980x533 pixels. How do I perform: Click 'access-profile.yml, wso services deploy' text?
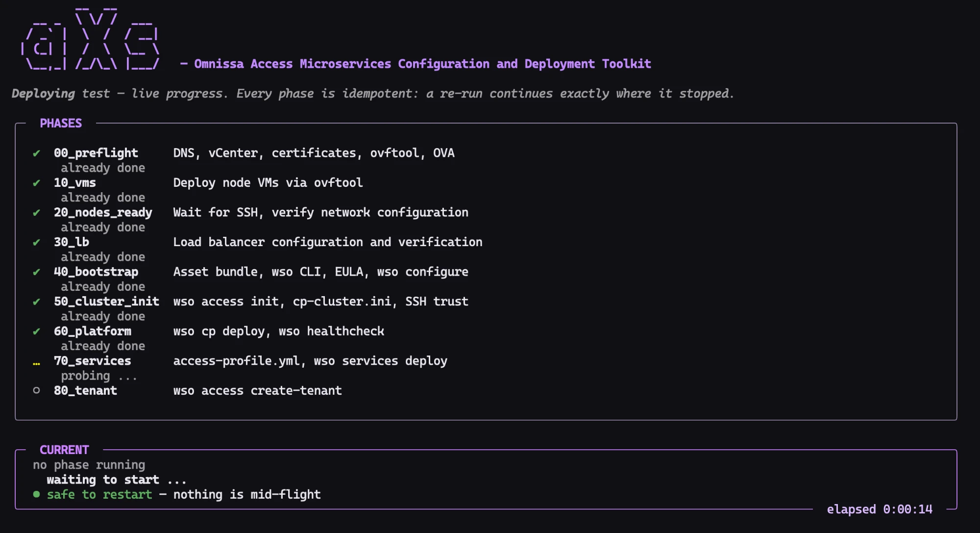coord(310,361)
